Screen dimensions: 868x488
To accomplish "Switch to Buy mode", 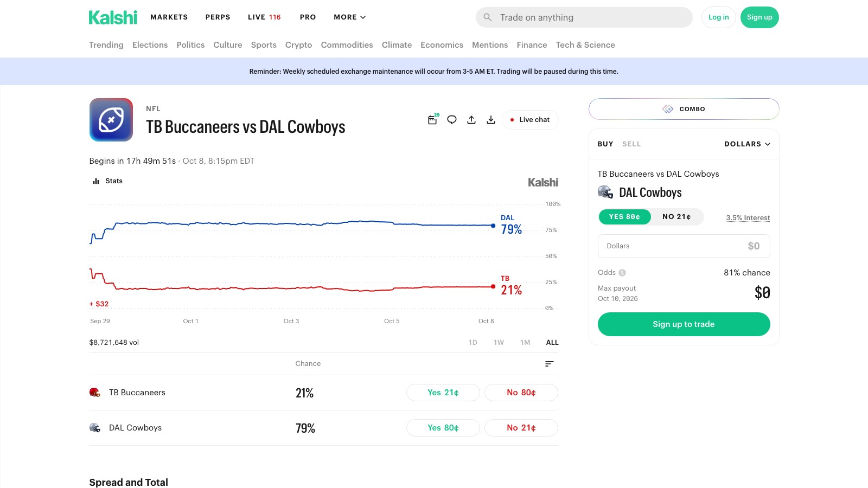I will 605,144.
